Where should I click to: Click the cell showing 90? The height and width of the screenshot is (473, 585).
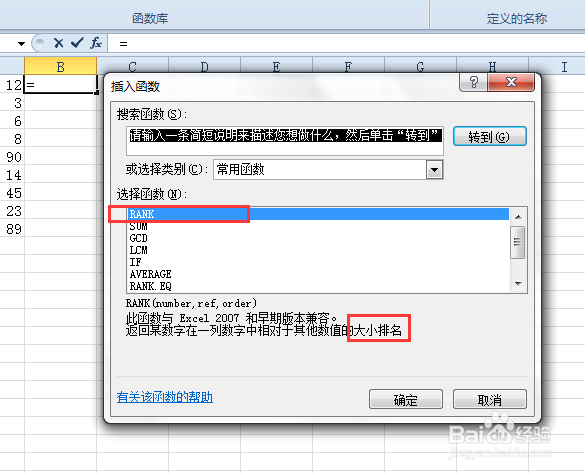(x=12, y=157)
